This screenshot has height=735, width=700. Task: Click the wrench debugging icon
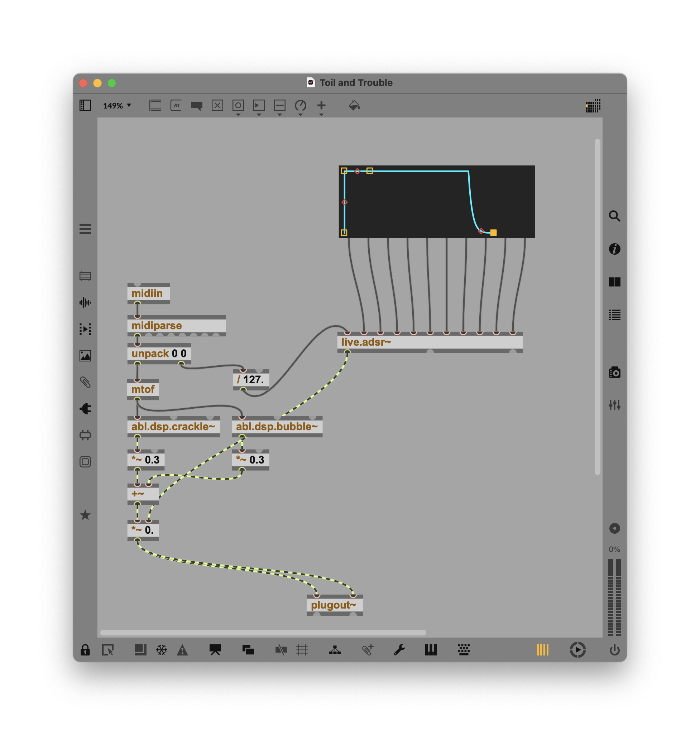click(399, 650)
